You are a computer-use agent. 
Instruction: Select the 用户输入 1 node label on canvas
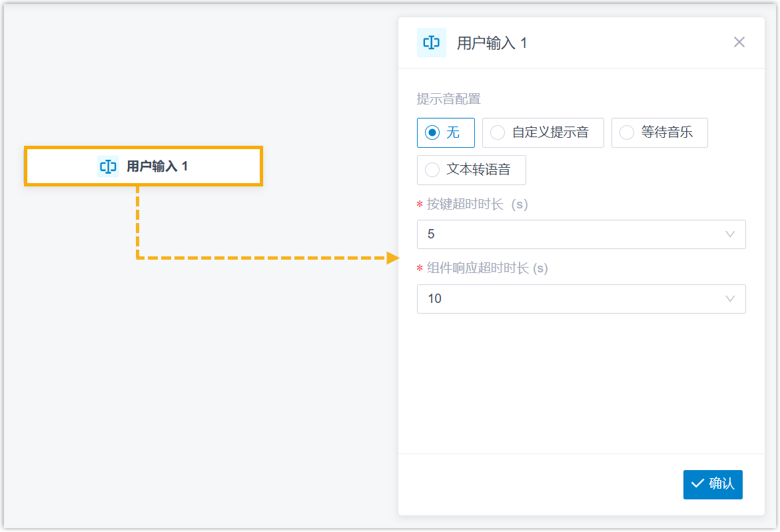tap(157, 166)
